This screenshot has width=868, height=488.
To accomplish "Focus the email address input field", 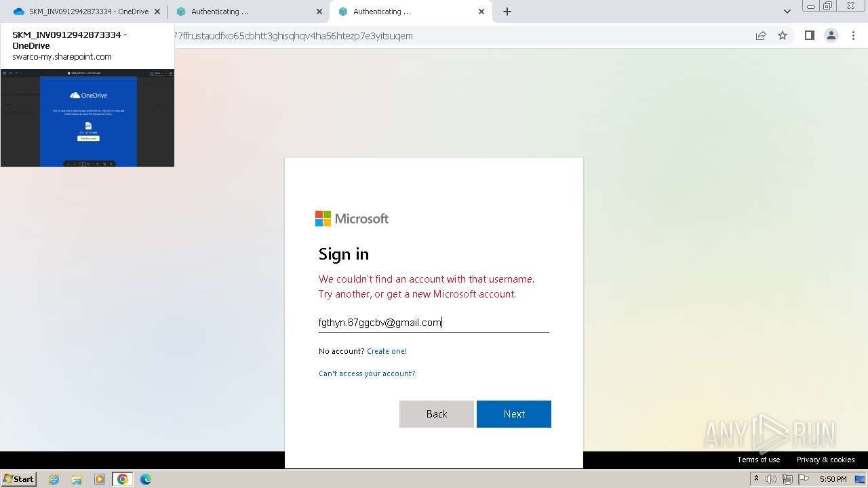I will click(x=434, y=323).
